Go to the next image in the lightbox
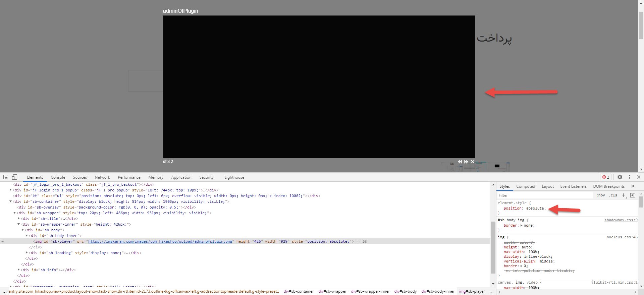644x295 pixels. pos(466,162)
